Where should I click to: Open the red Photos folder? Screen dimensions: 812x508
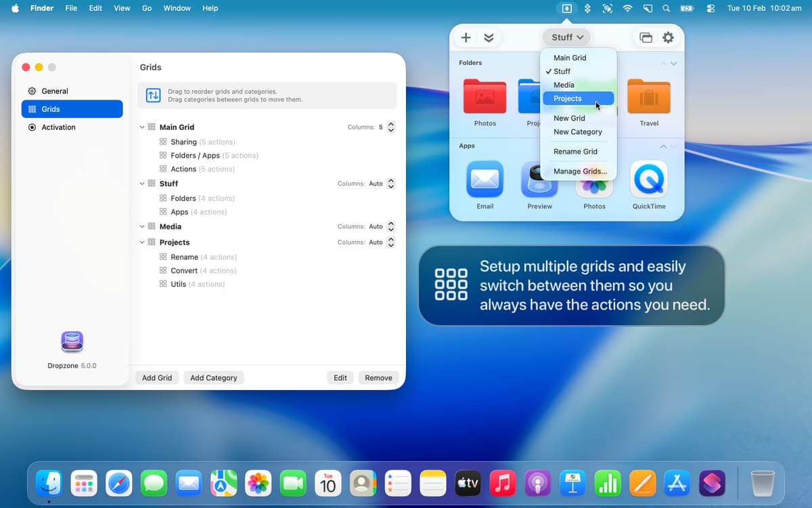pyautogui.click(x=484, y=97)
